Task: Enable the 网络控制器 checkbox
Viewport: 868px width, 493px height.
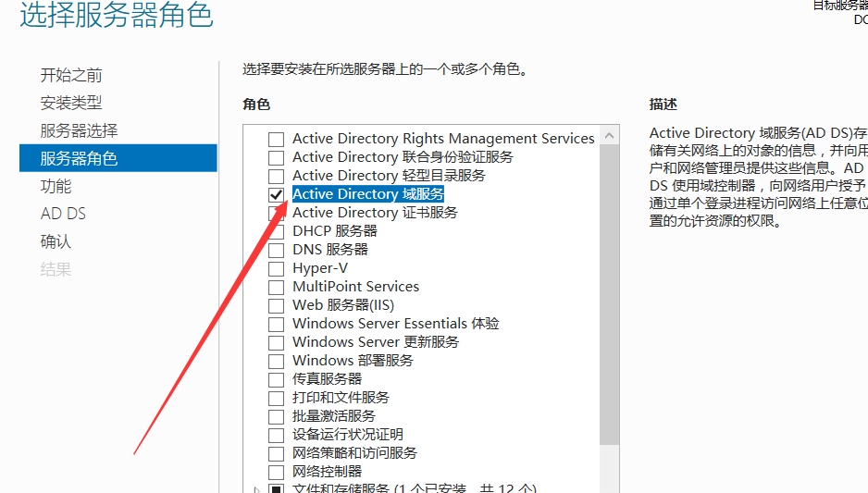Action: tap(276, 472)
